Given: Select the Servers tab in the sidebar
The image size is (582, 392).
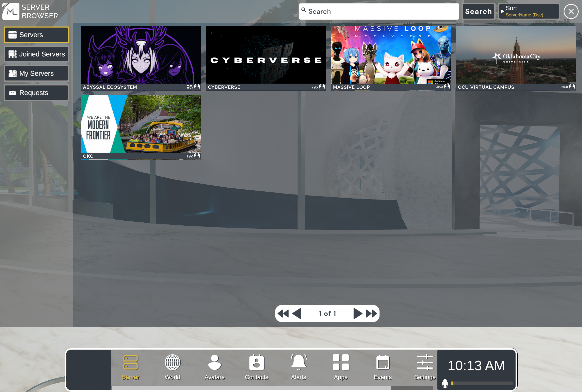Looking at the screenshot, I should click(x=36, y=35).
